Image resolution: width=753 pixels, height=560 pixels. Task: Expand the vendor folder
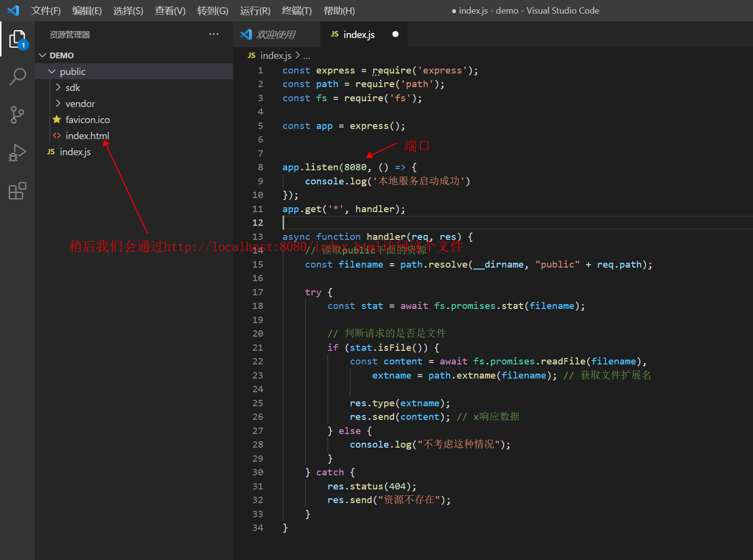tap(58, 104)
